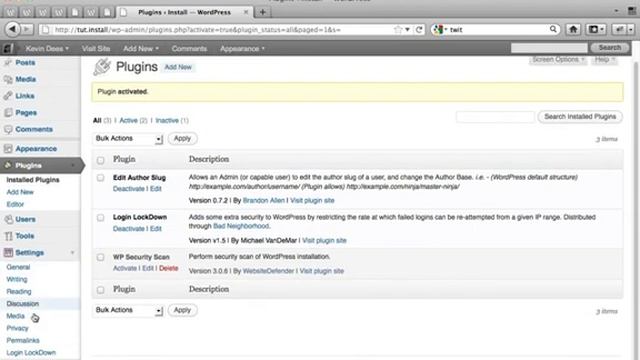The height and width of the screenshot is (360, 640).
Task: Reload the page with the refresh icon
Action: [419, 29]
